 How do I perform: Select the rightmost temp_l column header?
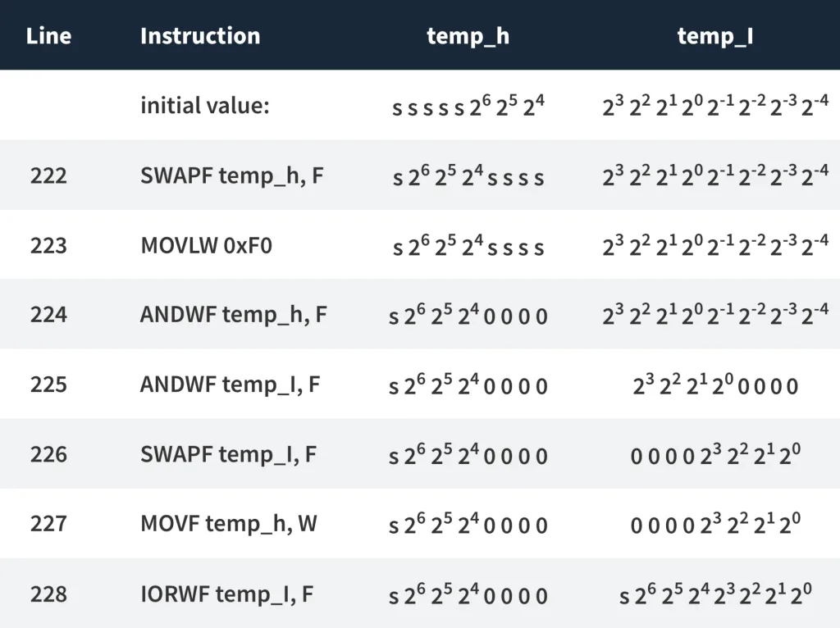tap(714, 36)
